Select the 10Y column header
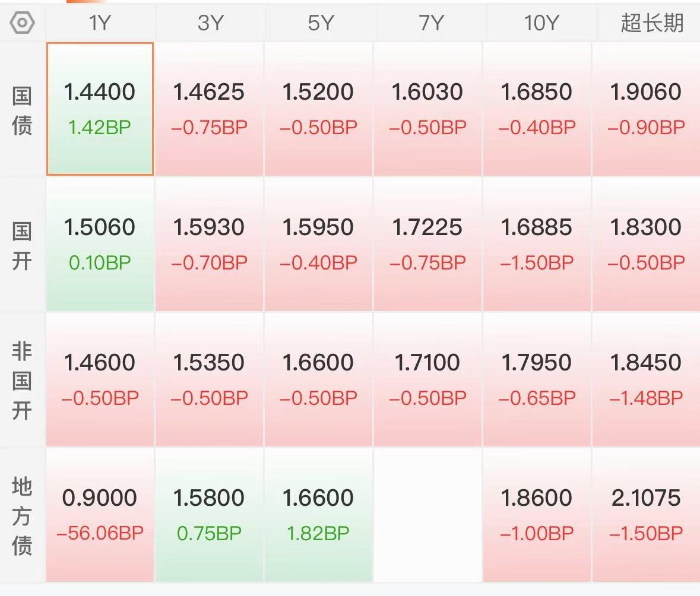 click(540, 23)
